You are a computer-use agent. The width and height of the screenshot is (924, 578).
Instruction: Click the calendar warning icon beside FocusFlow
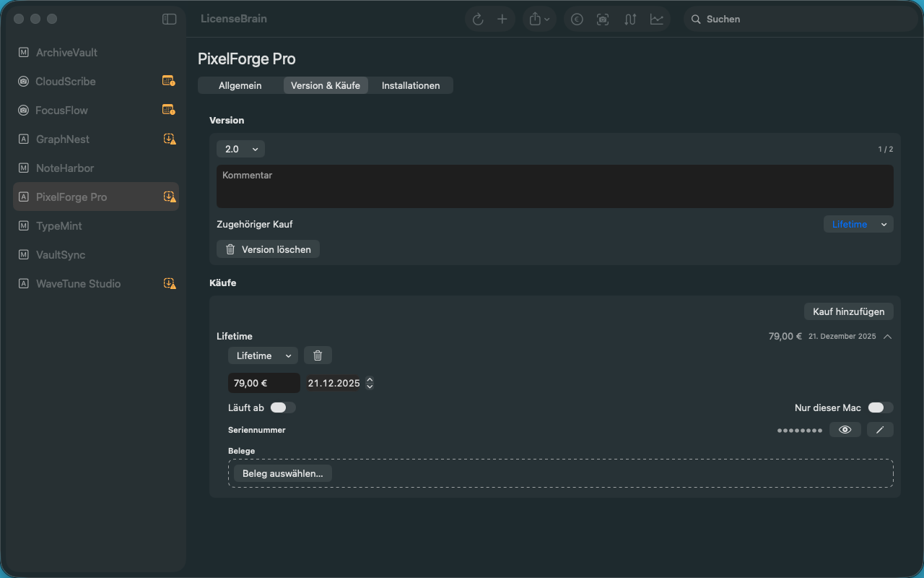(169, 110)
